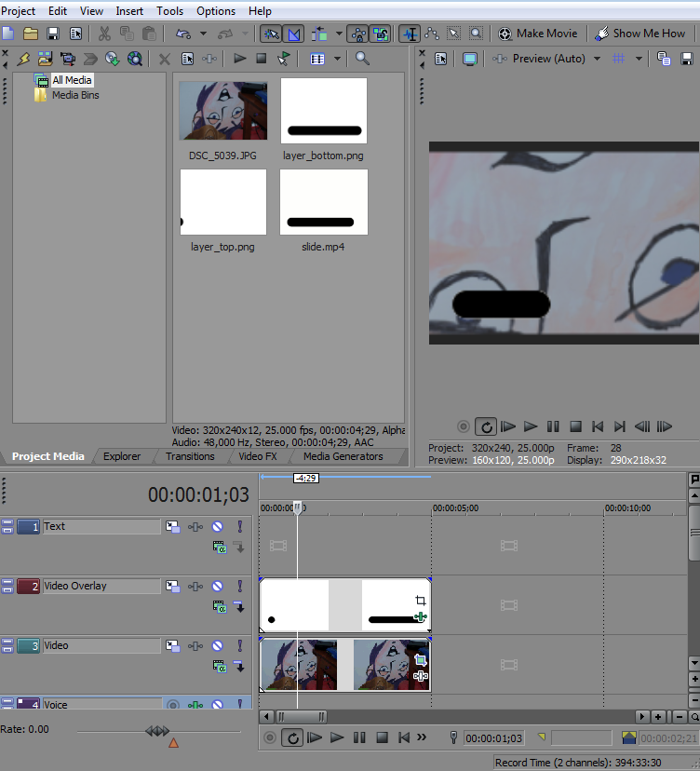Open the Options menu
The image size is (700, 771).
click(x=216, y=11)
